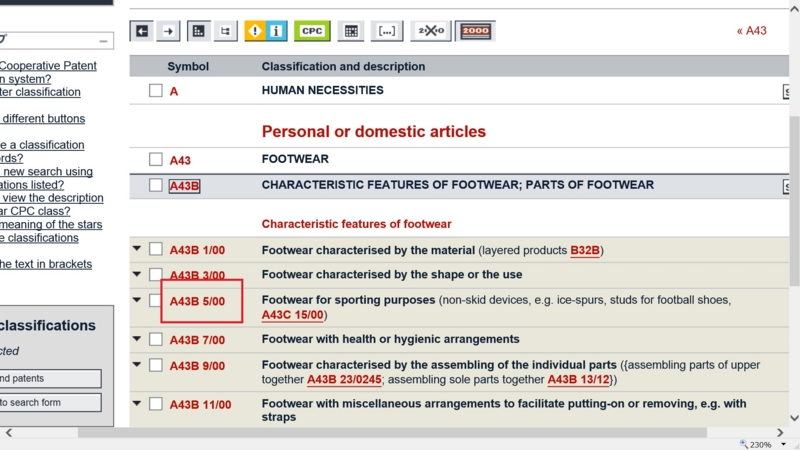Click the horizontal scrollbar right arrow
Screen dimensions: 800x450
(780, 433)
